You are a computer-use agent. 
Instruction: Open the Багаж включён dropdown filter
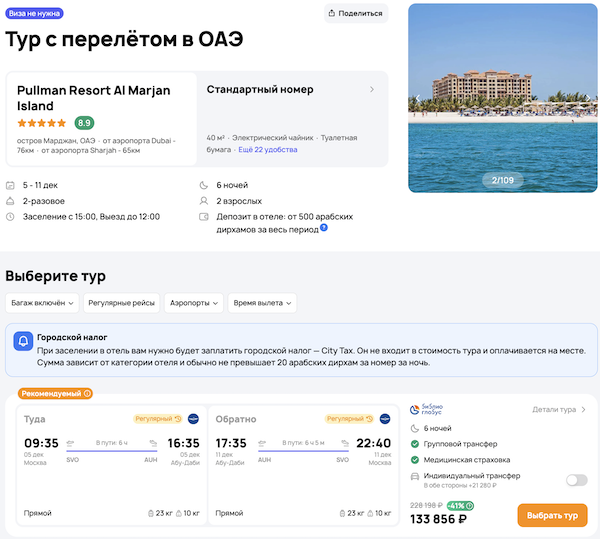click(40, 302)
